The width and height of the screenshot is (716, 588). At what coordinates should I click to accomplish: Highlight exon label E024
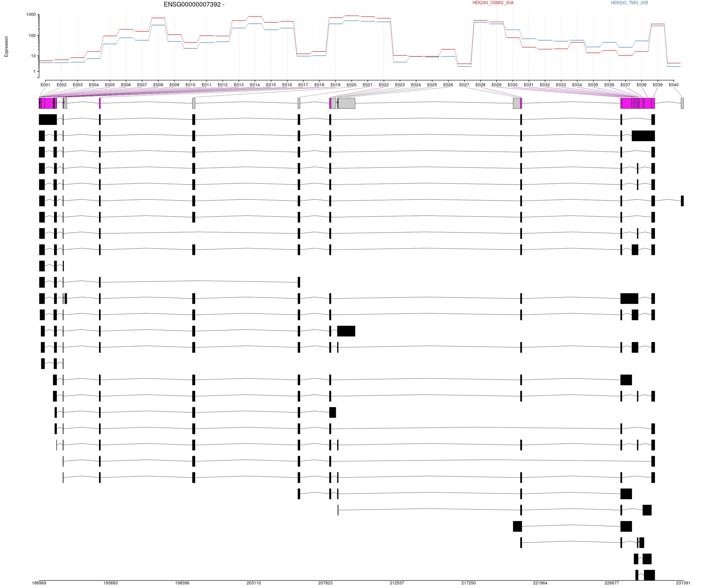pyautogui.click(x=416, y=85)
